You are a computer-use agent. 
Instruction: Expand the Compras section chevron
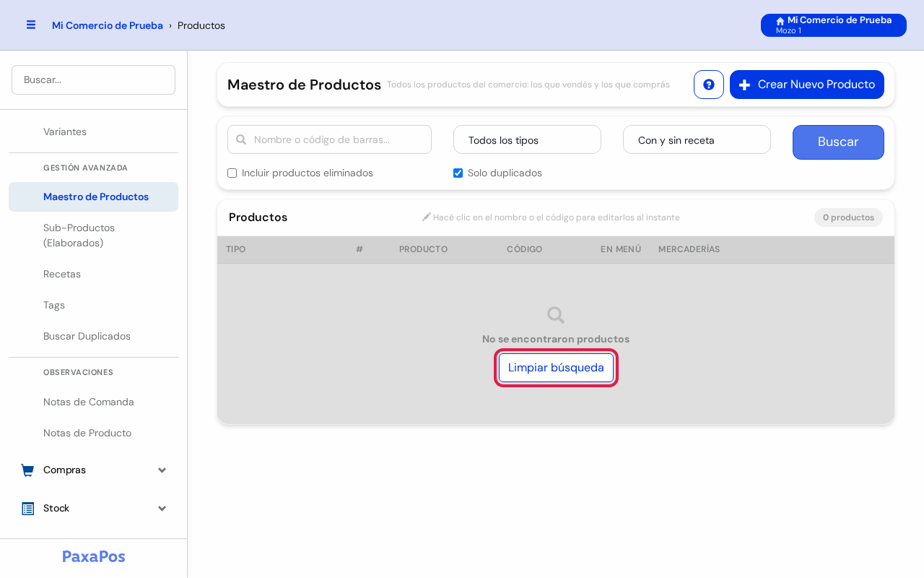pos(162,470)
